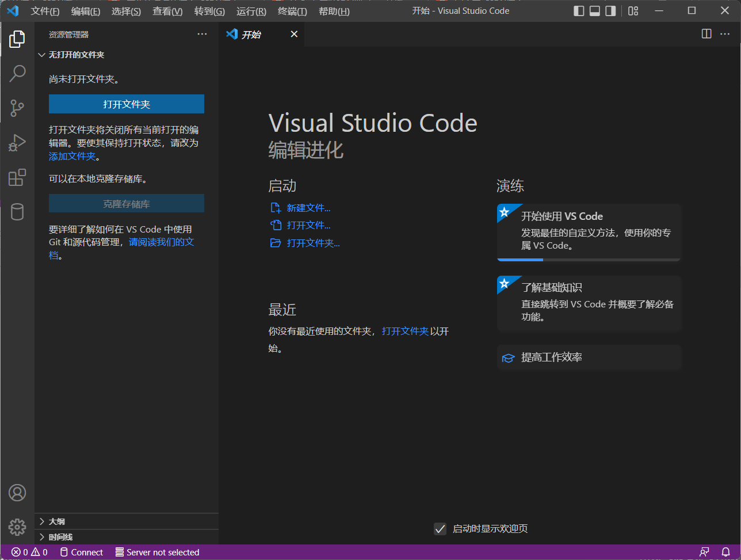Open the Search view icon
Screen dimensions: 741x560
click(x=17, y=73)
